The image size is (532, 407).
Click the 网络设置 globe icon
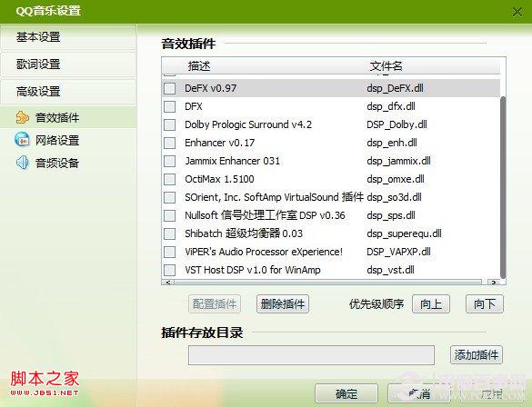click(23, 140)
